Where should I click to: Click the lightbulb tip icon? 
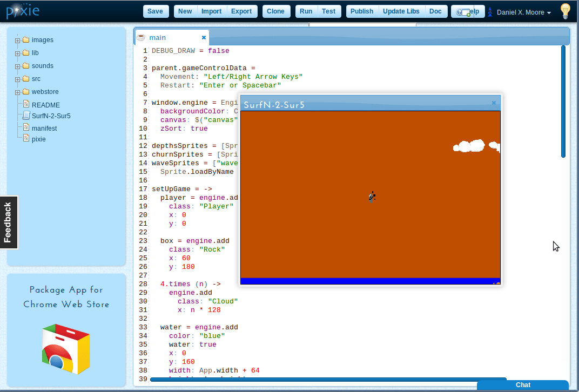(x=565, y=11)
